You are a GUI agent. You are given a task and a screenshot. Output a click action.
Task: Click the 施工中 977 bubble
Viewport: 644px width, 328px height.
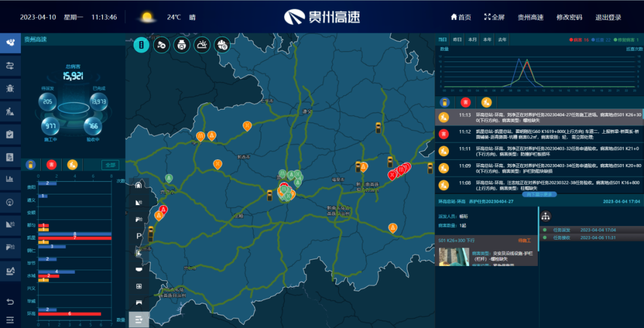click(50, 126)
